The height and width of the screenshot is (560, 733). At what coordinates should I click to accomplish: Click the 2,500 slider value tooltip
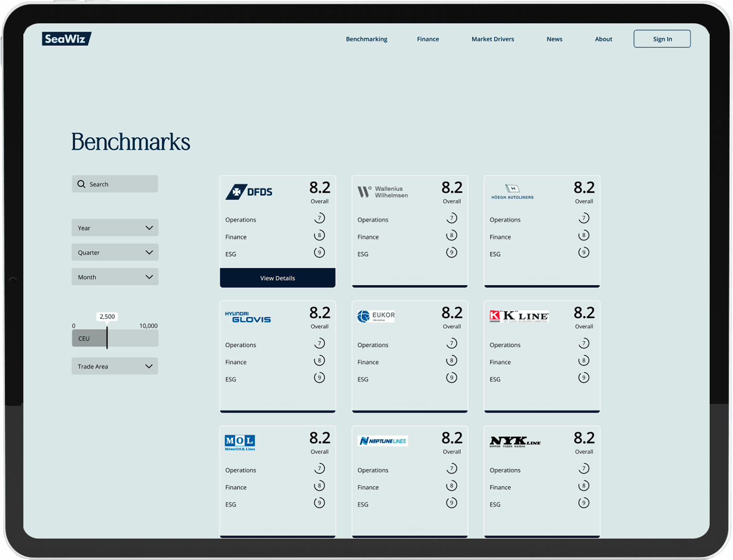click(107, 316)
